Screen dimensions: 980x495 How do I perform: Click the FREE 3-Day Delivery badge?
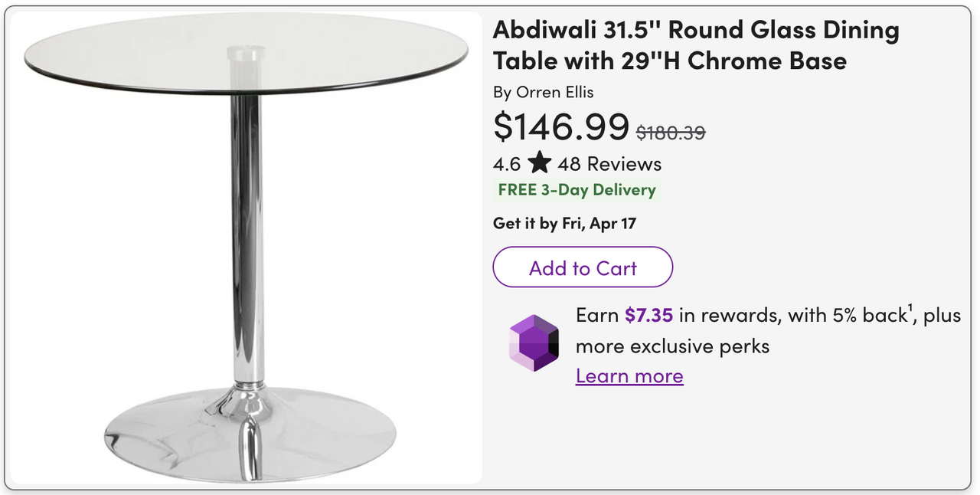tap(577, 190)
